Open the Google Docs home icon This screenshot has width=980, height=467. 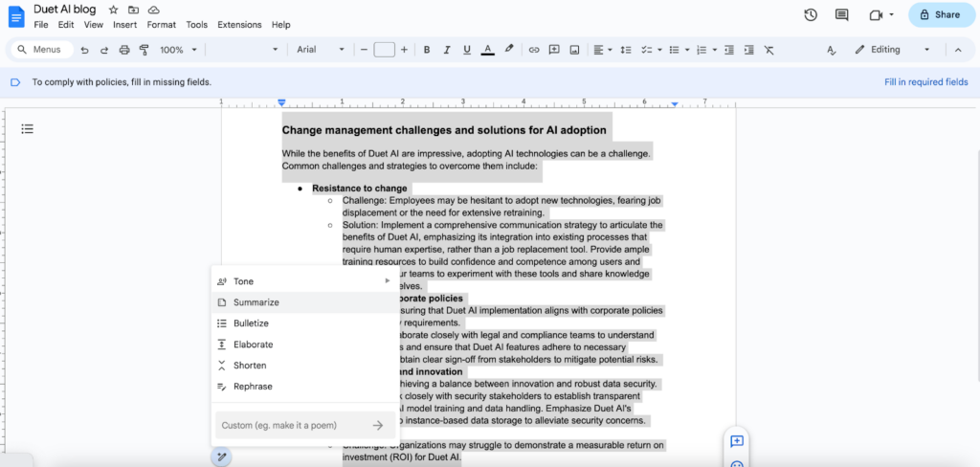tap(16, 15)
